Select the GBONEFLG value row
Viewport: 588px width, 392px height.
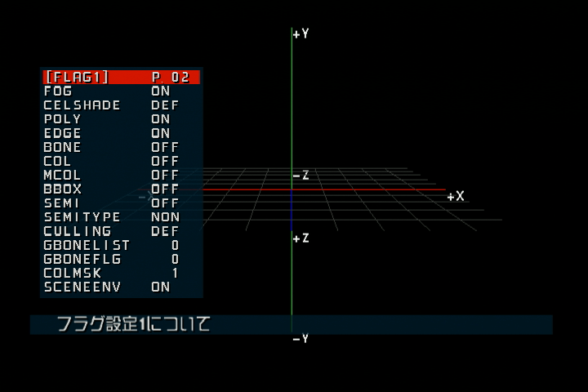pyautogui.click(x=122, y=259)
